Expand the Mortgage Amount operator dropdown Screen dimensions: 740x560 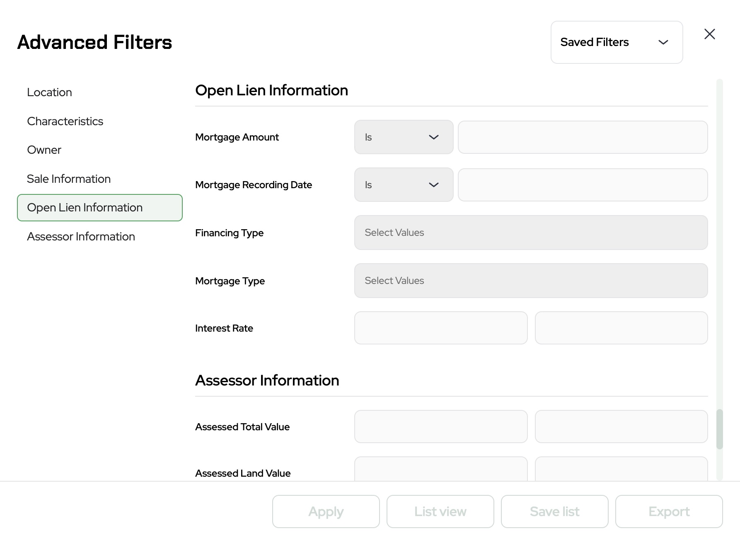click(404, 137)
